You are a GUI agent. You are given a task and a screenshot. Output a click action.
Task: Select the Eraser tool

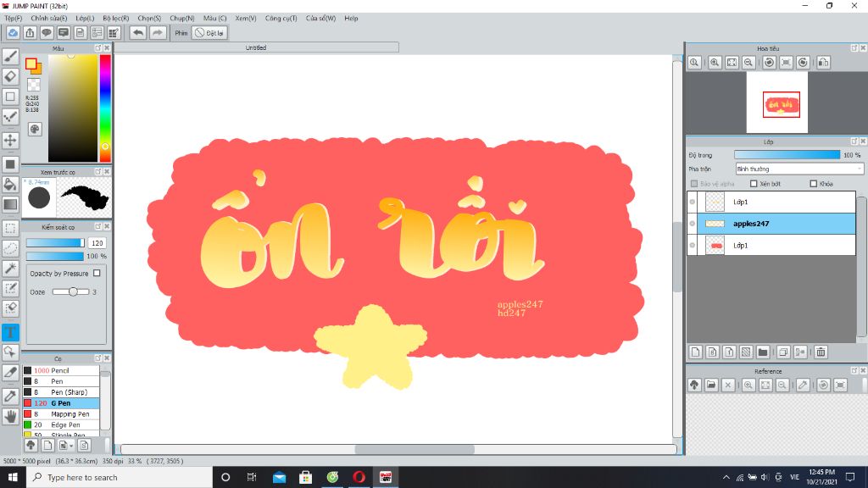pos(10,76)
